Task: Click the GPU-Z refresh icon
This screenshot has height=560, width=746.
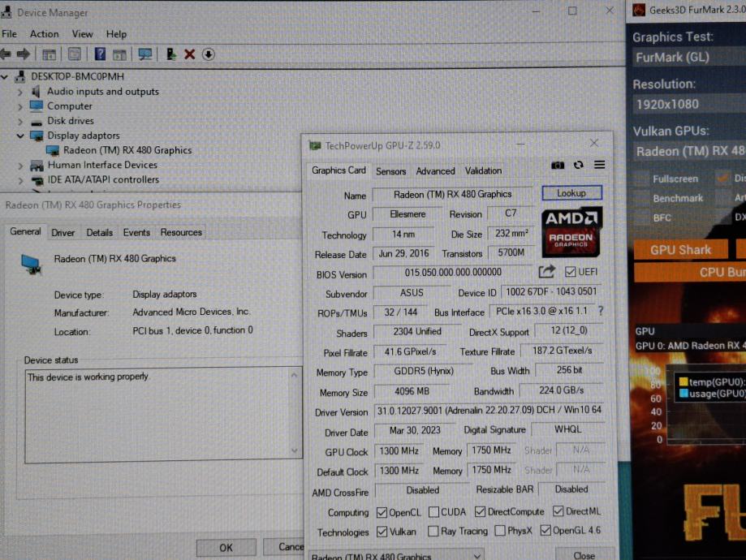Action: (x=578, y=165)
